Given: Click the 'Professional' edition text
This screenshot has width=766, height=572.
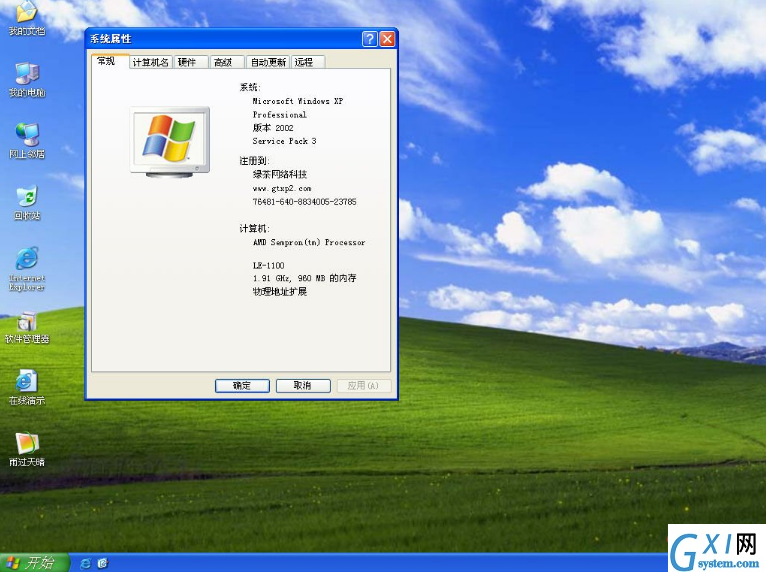Looking at the screenshot, I should [279, 115].
